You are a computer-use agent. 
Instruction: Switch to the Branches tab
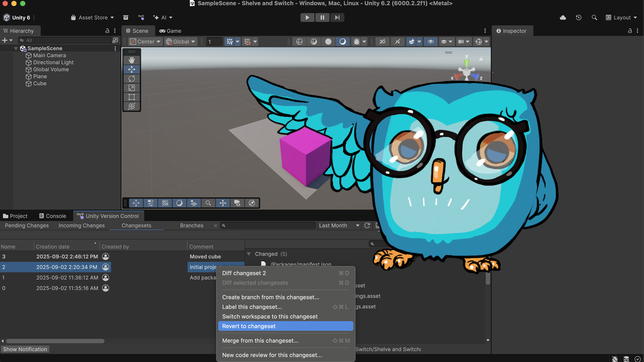tap(192, 226)
